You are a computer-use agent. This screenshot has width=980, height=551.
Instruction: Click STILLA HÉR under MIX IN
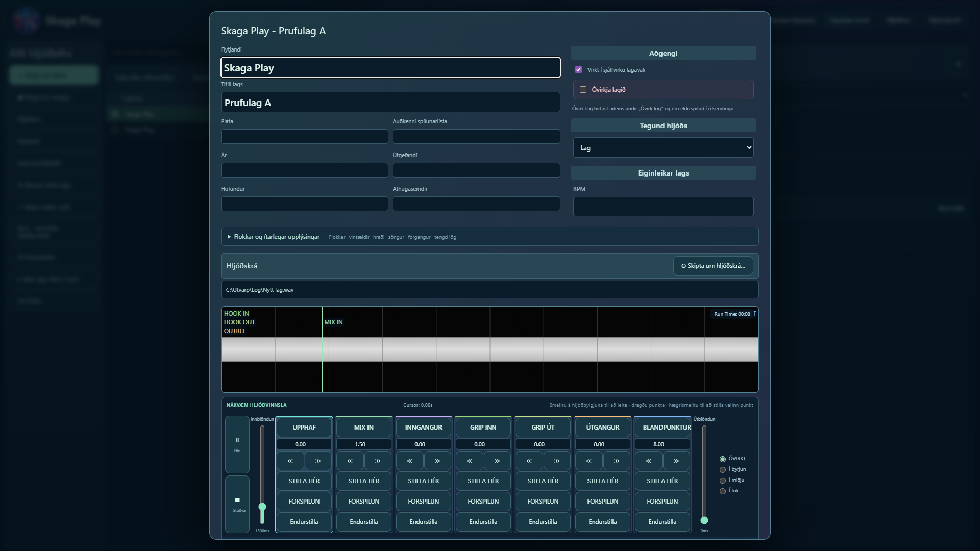coord(364,481)
